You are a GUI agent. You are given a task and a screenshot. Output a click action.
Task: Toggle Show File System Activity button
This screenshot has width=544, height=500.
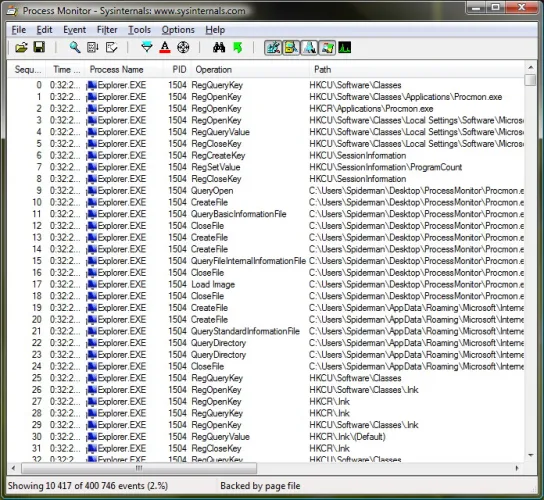291,48
